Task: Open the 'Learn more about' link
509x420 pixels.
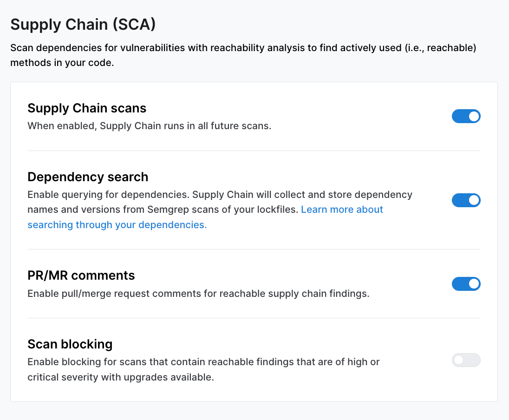Action: pos(342,210)
